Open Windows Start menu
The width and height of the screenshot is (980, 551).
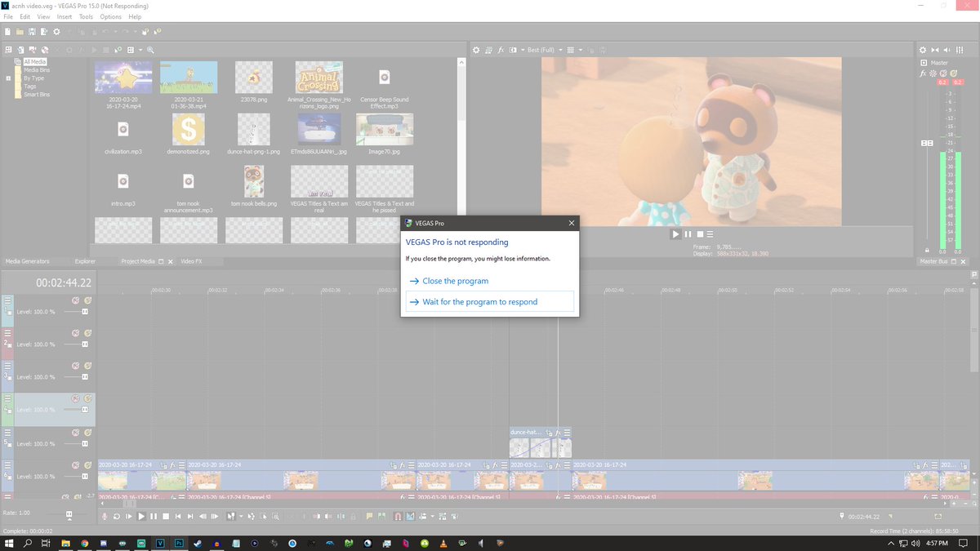7,543
